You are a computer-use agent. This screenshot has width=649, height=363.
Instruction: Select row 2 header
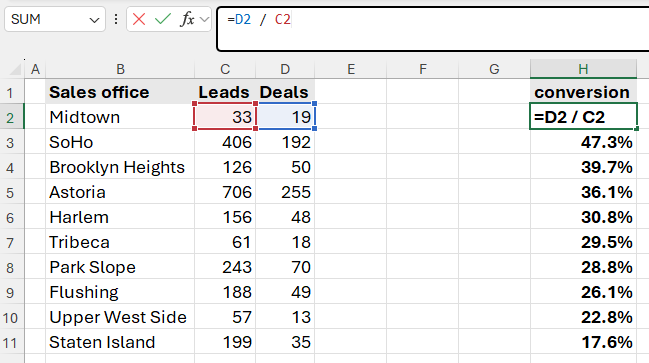coord(11,118)
